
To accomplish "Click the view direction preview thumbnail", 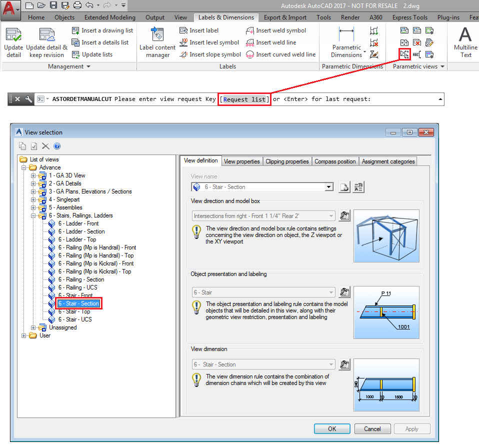I will coord(386,236).
